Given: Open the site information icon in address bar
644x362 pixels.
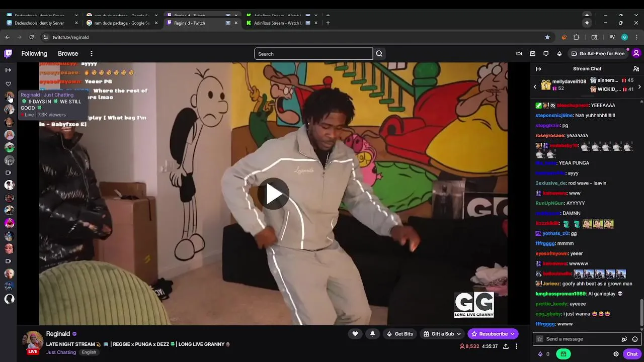Looking at the screenshot, I should [x=46, y=37].
